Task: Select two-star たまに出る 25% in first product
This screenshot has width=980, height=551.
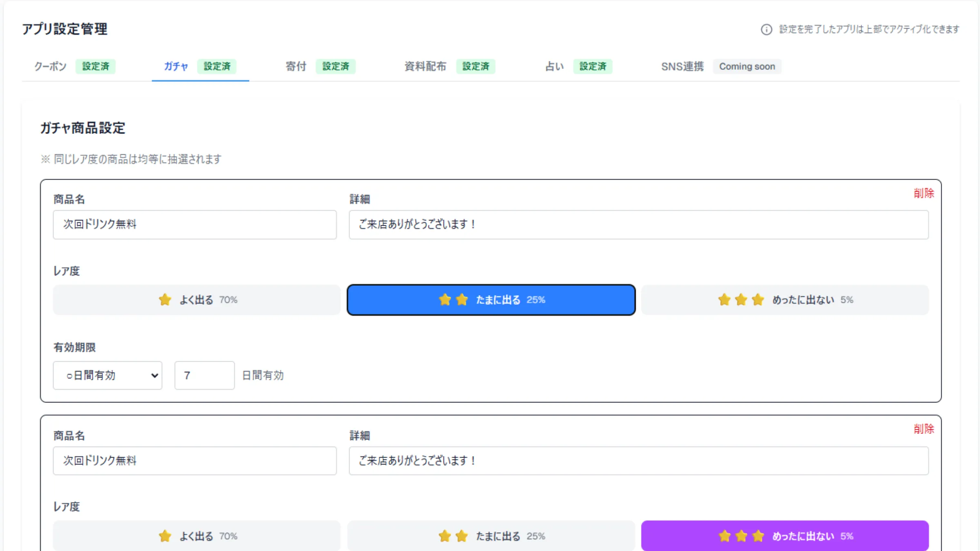Action: (491, 300)
